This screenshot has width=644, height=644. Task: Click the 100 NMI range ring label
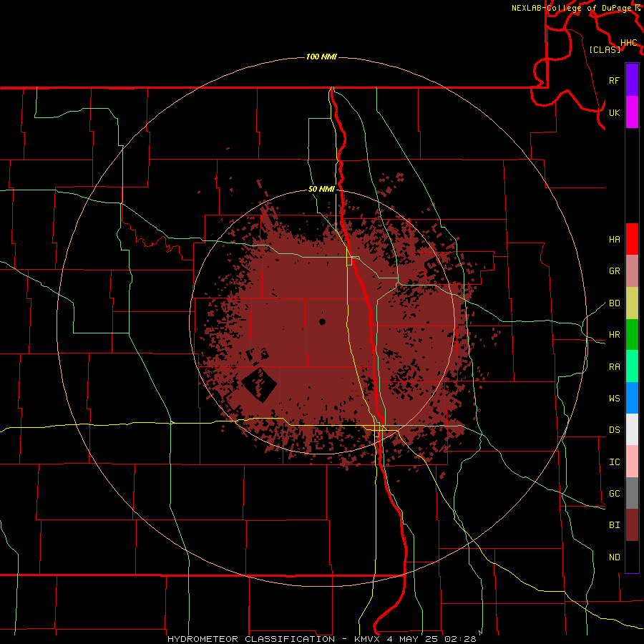[x=321, y=57]
